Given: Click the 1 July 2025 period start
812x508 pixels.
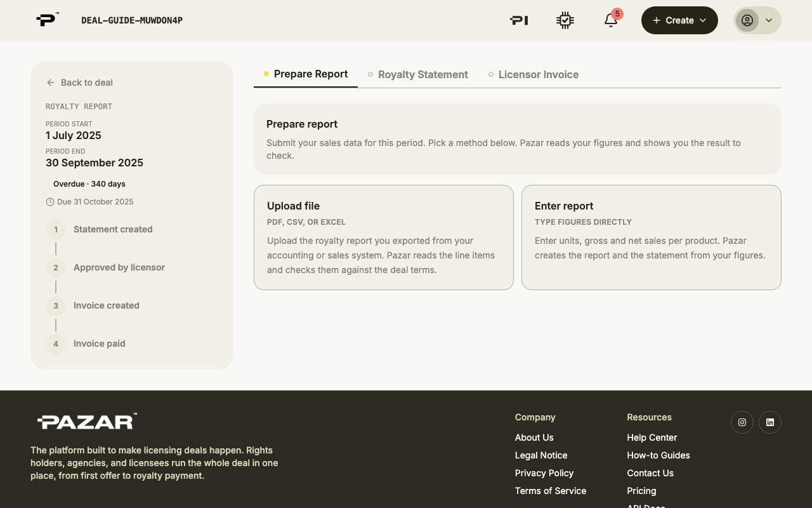Looking at the screenshot, I should [74, 135].
